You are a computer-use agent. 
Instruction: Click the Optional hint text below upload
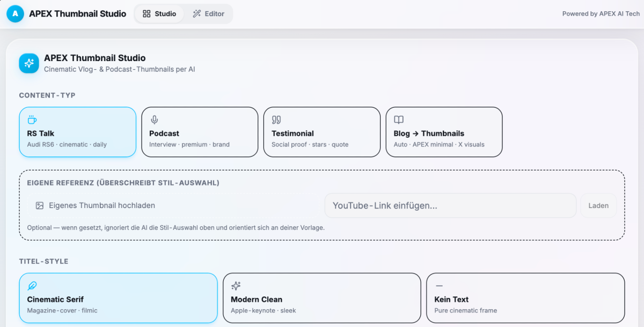coord(176,227)
